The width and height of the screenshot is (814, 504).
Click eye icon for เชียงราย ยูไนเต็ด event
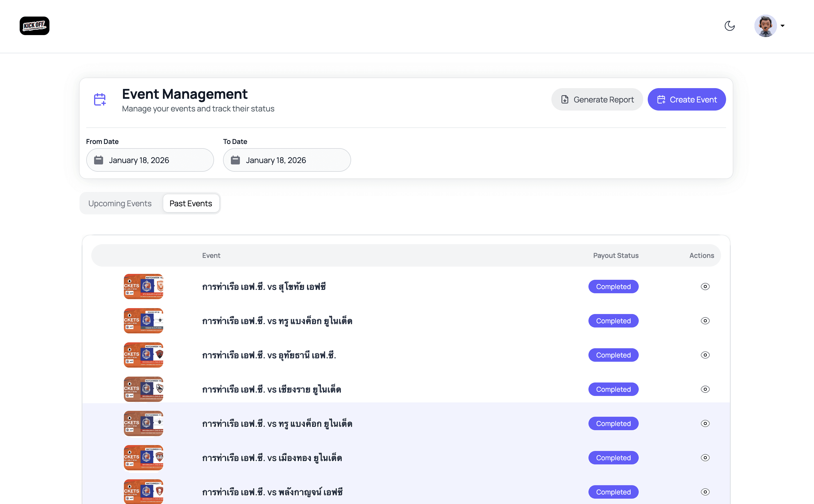point(705,389)
